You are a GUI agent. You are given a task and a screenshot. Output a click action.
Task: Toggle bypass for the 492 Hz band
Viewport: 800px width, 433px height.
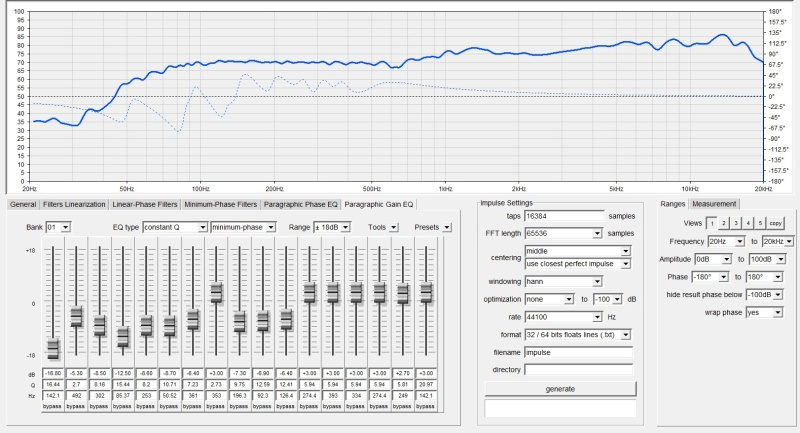coord(76,407)
